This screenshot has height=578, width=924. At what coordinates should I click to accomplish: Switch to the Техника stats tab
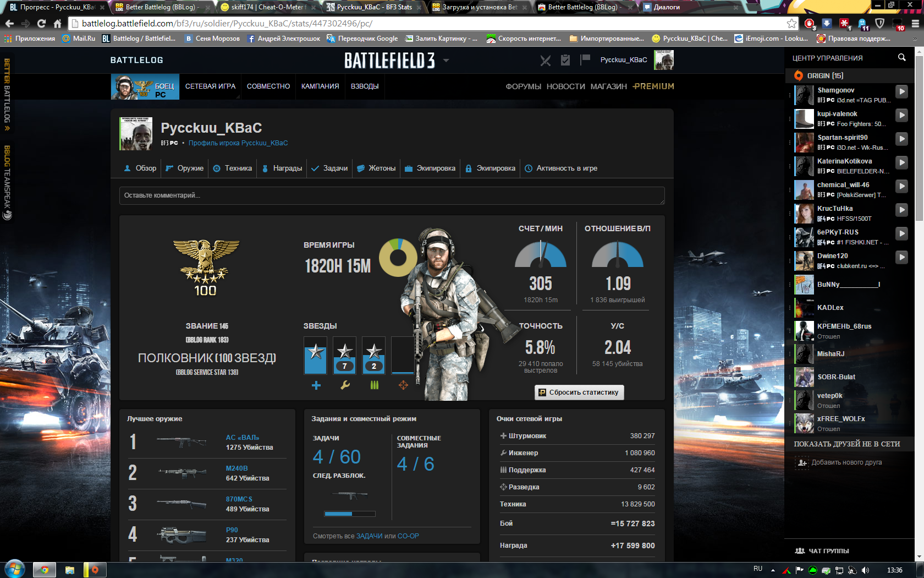[233, 168]
